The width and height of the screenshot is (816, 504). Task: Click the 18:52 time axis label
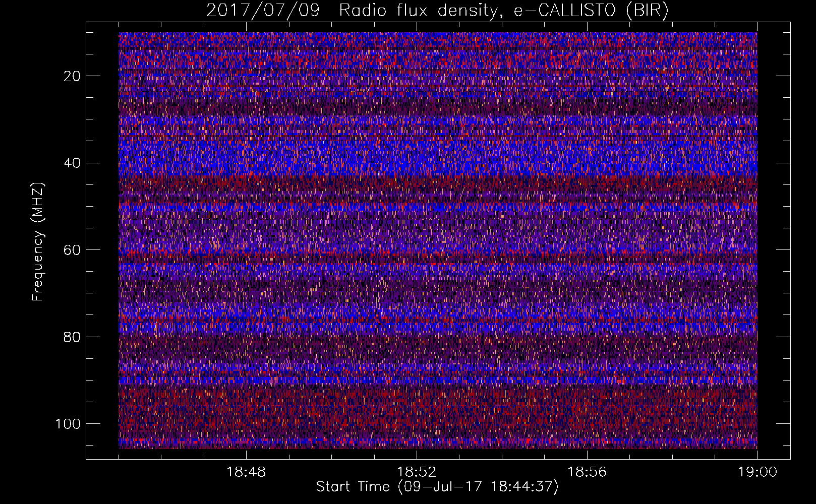[417, 472]
